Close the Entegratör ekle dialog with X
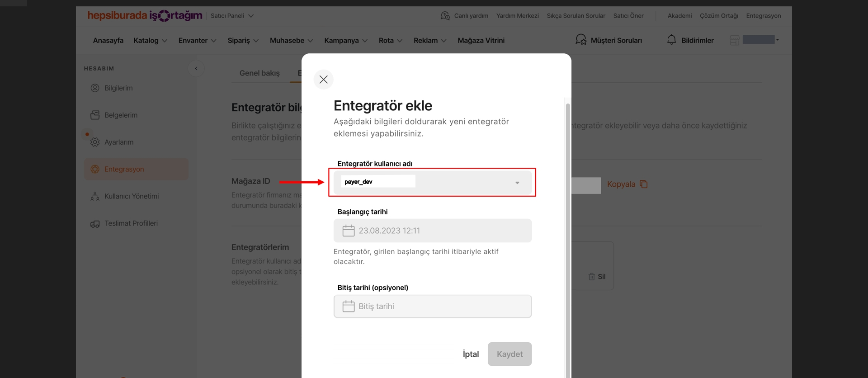The width and height of the screenshot is (868, 378). click(323, 80)
